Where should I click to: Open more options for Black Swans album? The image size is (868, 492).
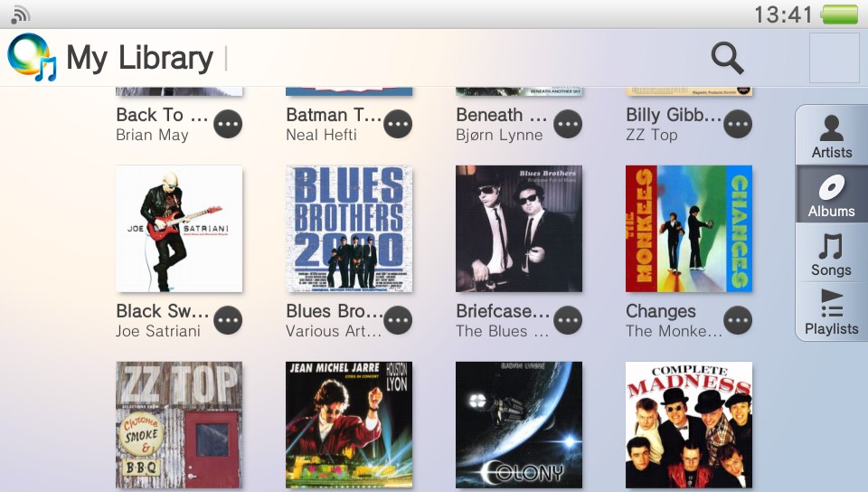point(228,320)
